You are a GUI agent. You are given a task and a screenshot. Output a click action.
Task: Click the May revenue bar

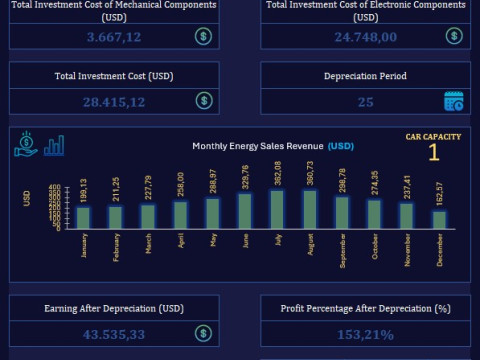point(213,214)
